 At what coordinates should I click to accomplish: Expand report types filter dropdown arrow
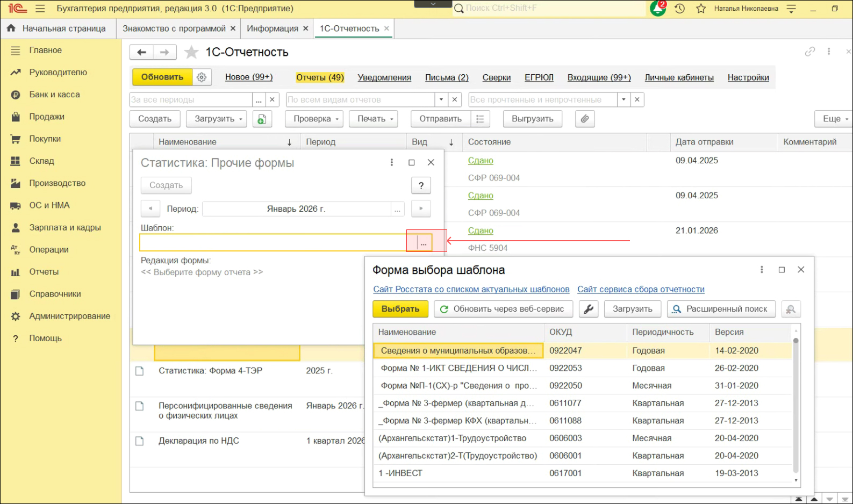[x=441, y=99]
